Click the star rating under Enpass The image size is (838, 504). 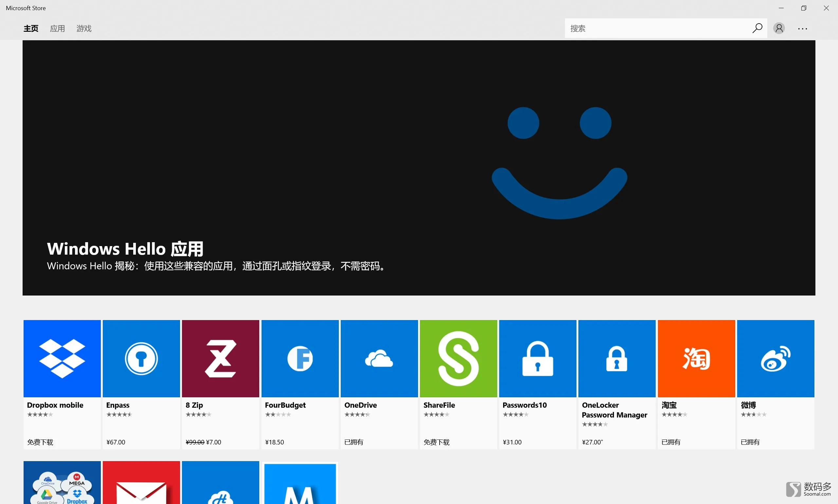point(119,414)
